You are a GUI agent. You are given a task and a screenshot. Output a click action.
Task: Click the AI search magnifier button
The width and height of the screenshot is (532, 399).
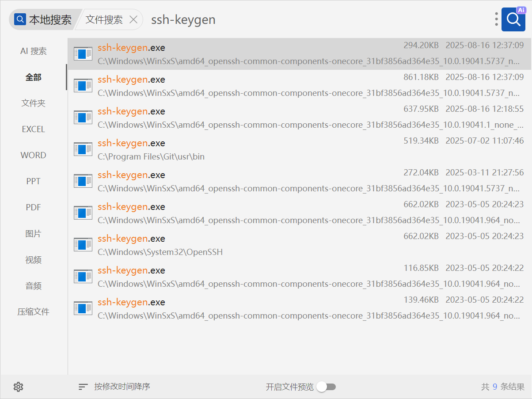point(513,19)
